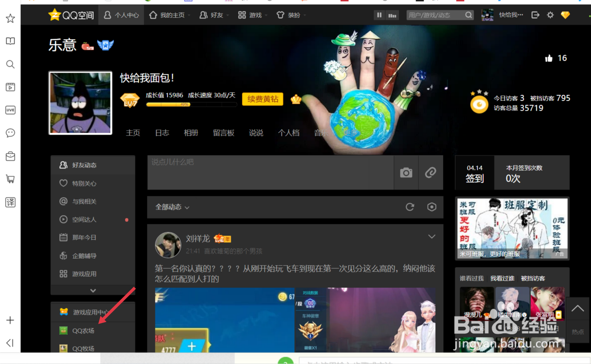Click the 签到 check-in button

[474, 173]
